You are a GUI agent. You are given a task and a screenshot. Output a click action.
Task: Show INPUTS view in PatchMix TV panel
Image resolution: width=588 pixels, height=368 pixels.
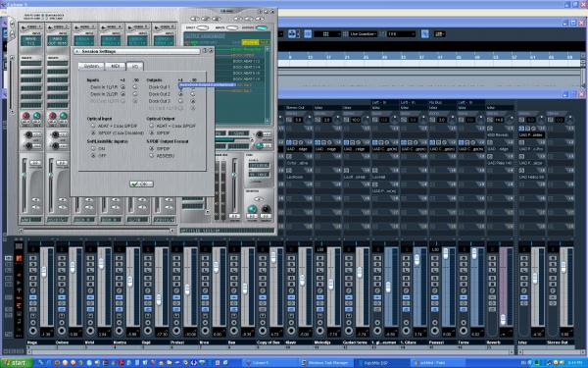pos(232,27)
